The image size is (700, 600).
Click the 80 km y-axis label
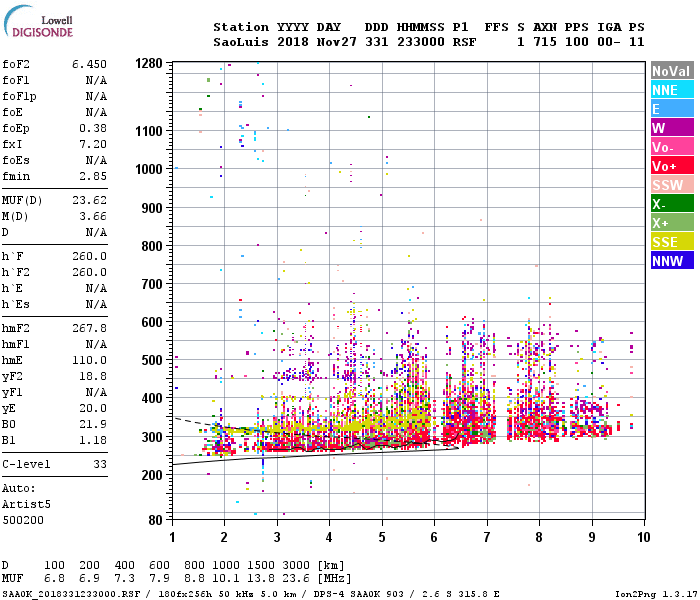[155, 520]
